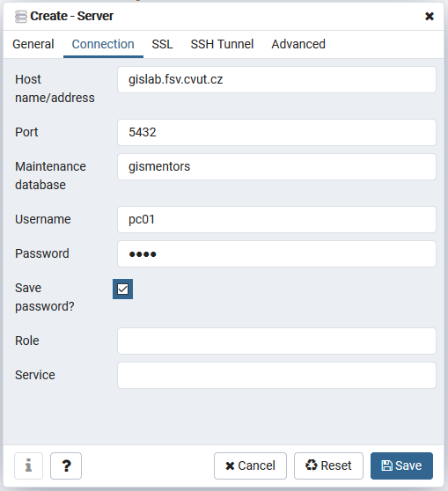Viewport: 448px width, 491px height.
Task: Click the Username field containing pc01
Action: coord(276,219)
